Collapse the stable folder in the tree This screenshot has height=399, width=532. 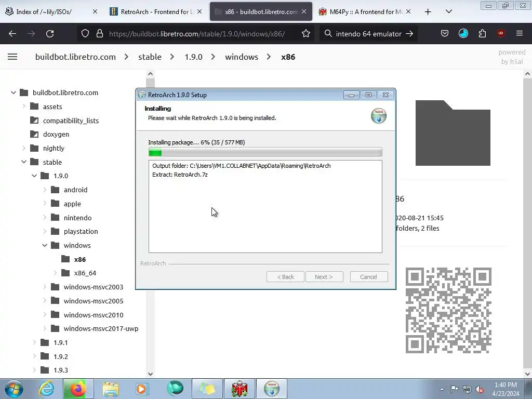(24, 162)
